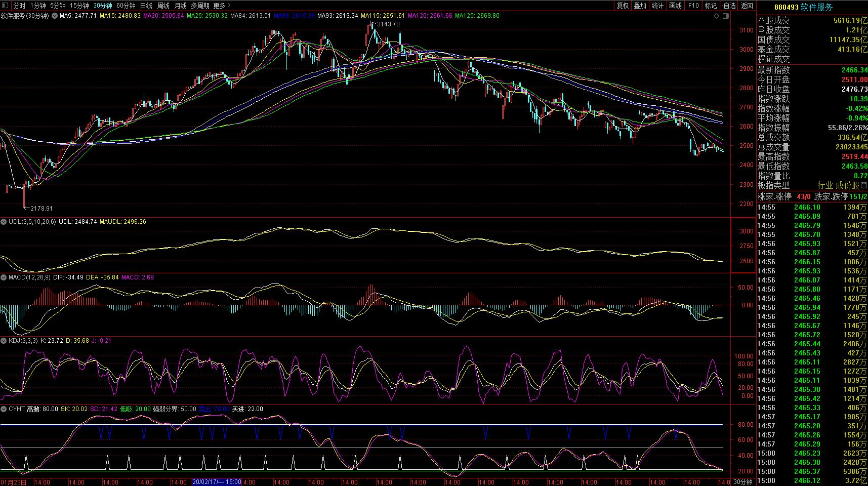The image size is (868, 486).
Task: Remove from watchlist with -自选
Action: pyautogui.click(x=728, y=6)
